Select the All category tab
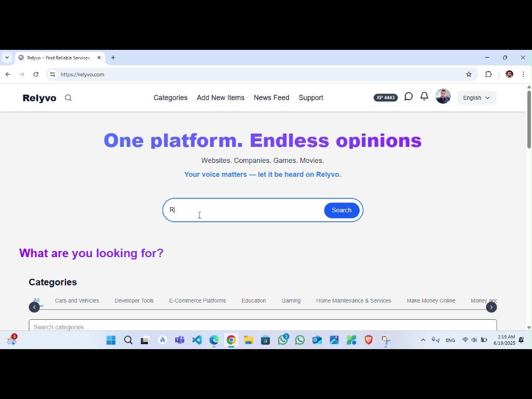This screenshot has height=399, width=532. pos(37,300)
